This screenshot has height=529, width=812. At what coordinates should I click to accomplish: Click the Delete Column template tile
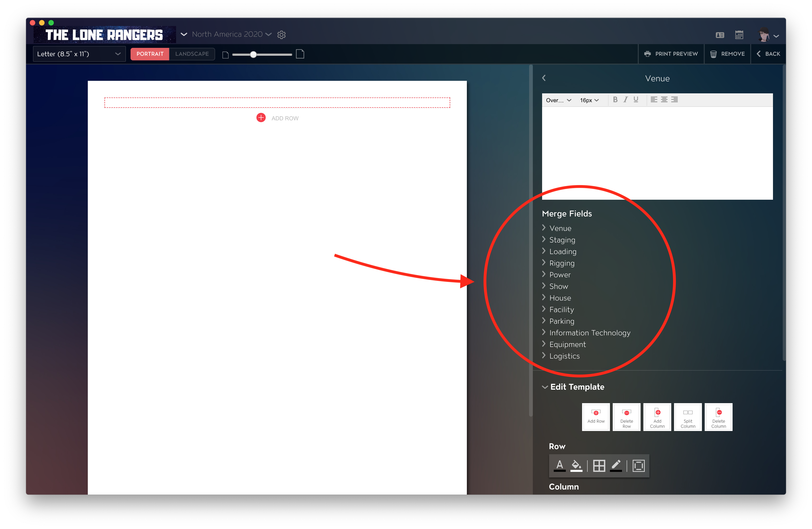pyautogui.click(x=719, y=417)
